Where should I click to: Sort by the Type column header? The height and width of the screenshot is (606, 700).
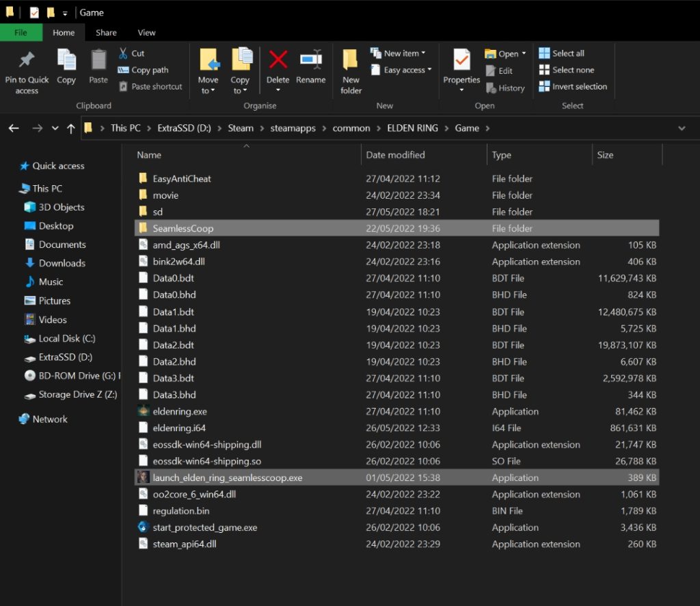539,155
